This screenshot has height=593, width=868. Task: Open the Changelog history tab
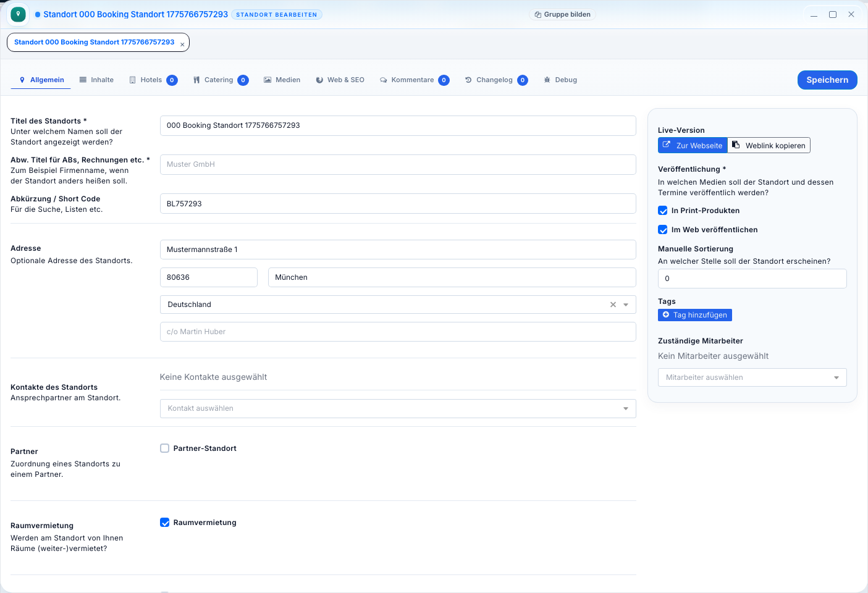coord(495,80)
